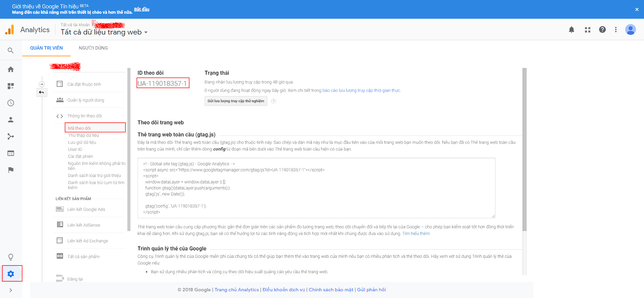Click the admin menu column scrollbar
The height and width of the screenshot is (298, 644).
[x=129, y=150]
